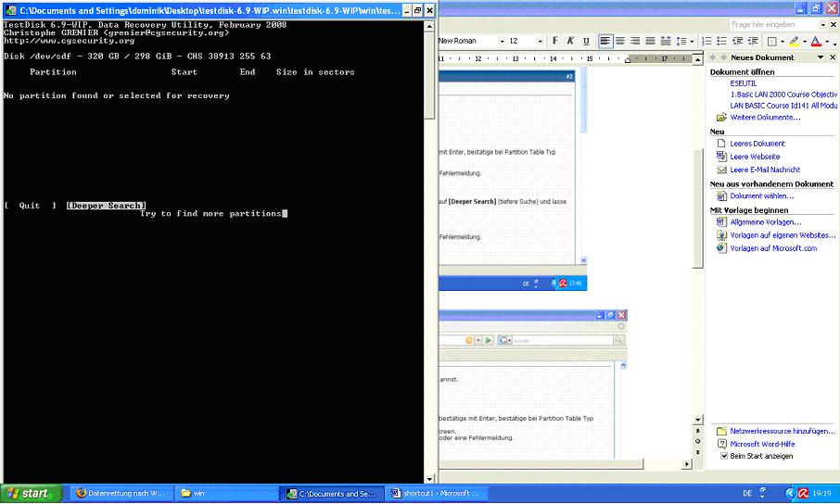Apply yellow highlight color

pyautogui.click(x=794, y=42)
